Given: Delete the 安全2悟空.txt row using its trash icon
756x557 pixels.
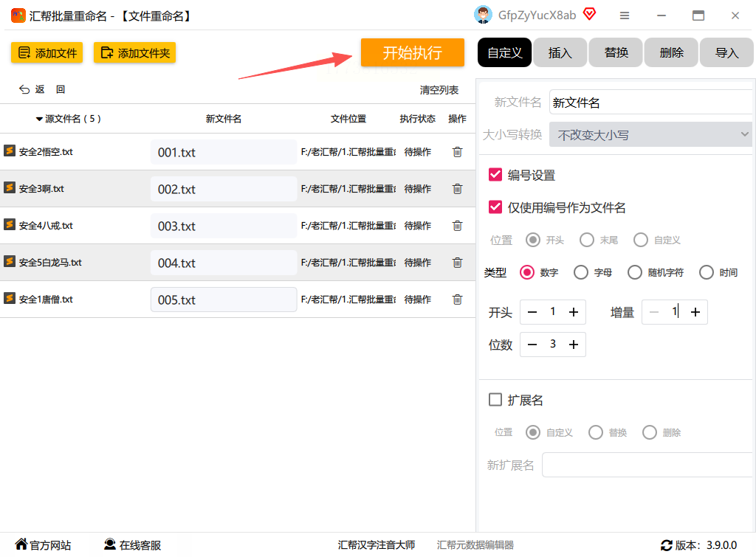Looking at the screenshot, I should [457, 152].
